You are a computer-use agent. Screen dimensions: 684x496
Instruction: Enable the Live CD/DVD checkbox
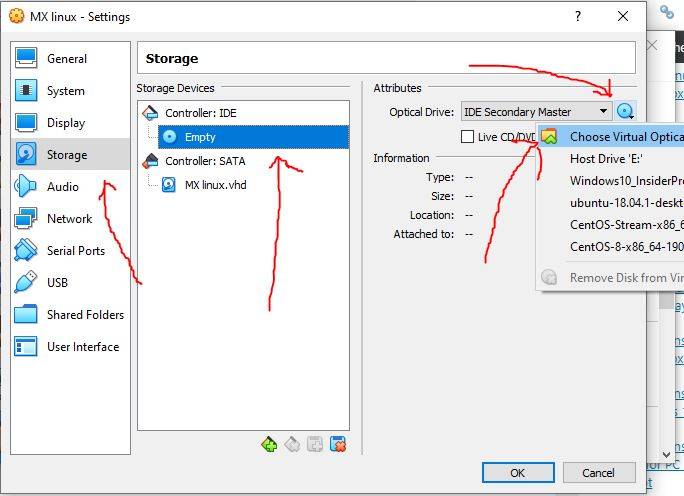coord(467,137)
